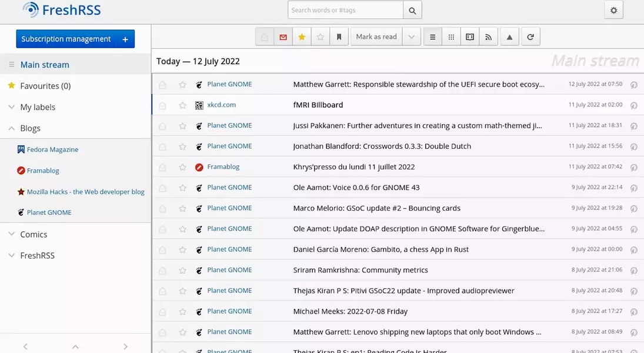
Task: Add subscription with plus button
Action: pyautogui.click(x=125, y=39)
